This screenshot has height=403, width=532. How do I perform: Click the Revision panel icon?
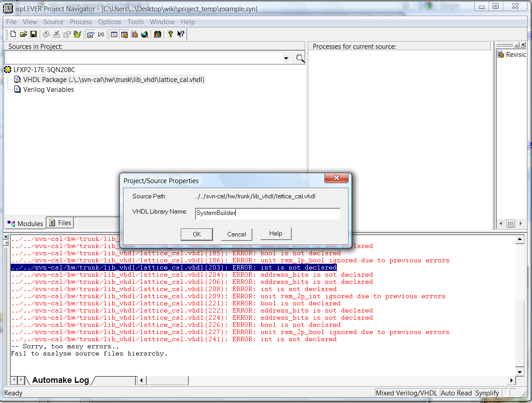pyautogui.click(x=500, y=55)
